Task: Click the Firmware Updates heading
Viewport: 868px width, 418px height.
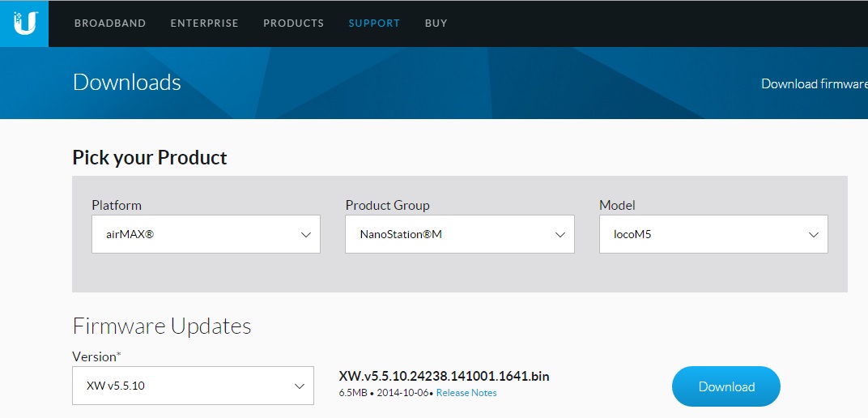Action: [162, 326]
